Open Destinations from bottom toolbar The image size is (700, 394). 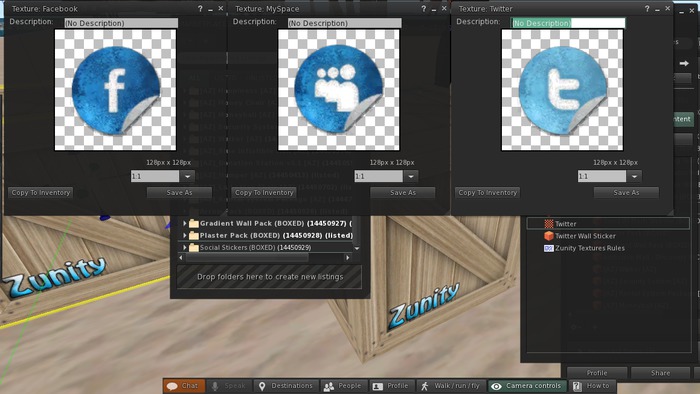click(x=286, y=386)
